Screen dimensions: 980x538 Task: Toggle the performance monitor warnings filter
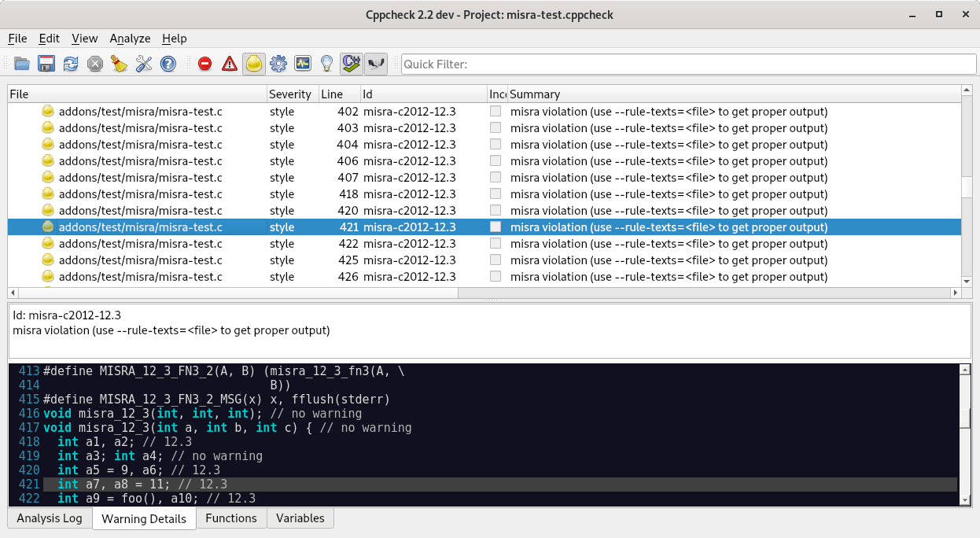coord(303,64)
